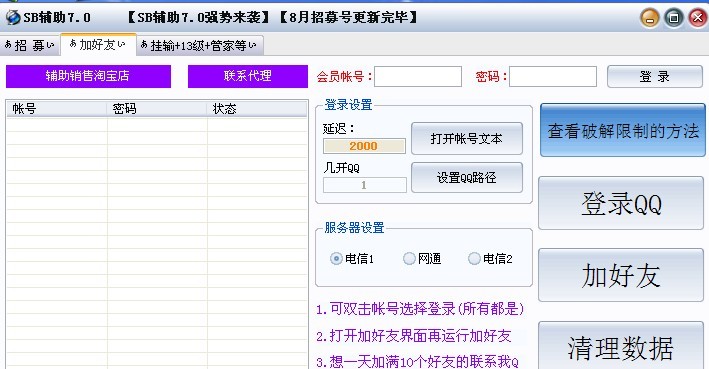
Task: Minimize the SB辅助 window
Action: click(649, 19)
